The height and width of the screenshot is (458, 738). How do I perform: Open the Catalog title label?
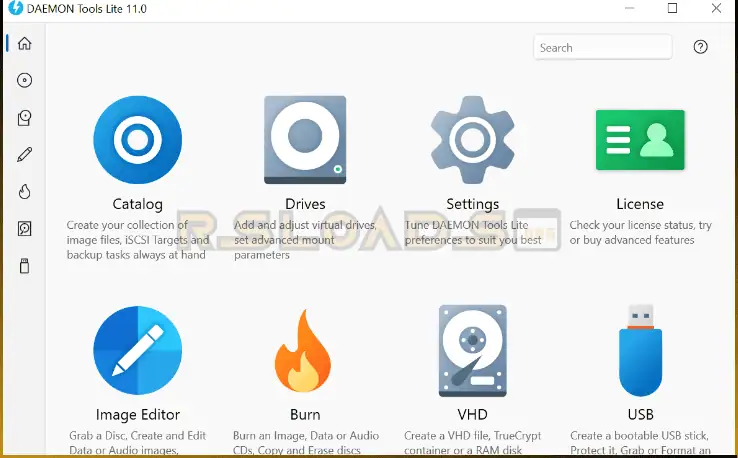point(137,204)
